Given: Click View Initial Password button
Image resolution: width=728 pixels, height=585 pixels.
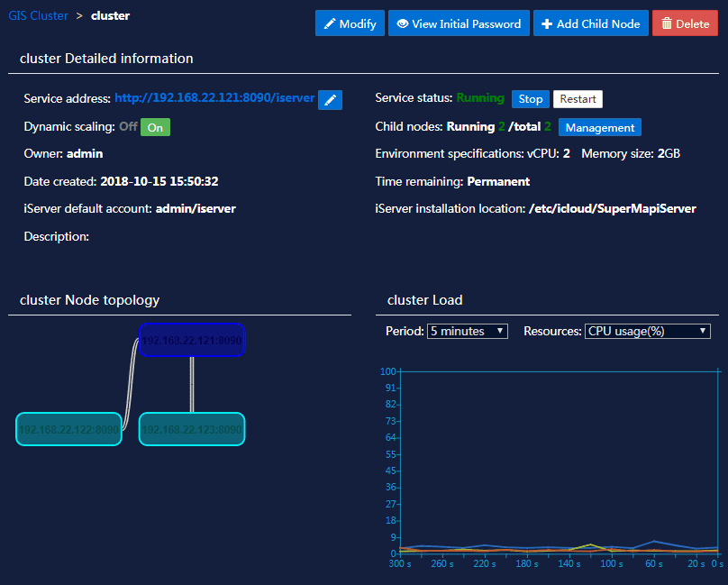Looking at the screenshot, I should click(x=459, y=23).
